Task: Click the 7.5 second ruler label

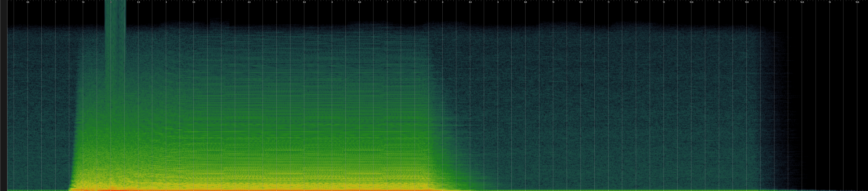Action: pyautogui.click(x=415, y=2)
